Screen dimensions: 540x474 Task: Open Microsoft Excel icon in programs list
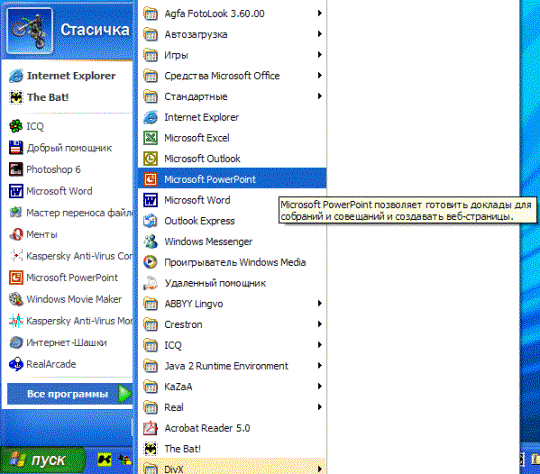150,138
